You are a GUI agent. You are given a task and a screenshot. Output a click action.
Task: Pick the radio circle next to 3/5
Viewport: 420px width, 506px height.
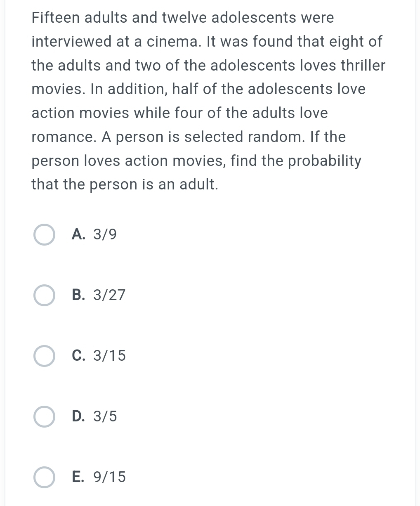pos(44,416)
